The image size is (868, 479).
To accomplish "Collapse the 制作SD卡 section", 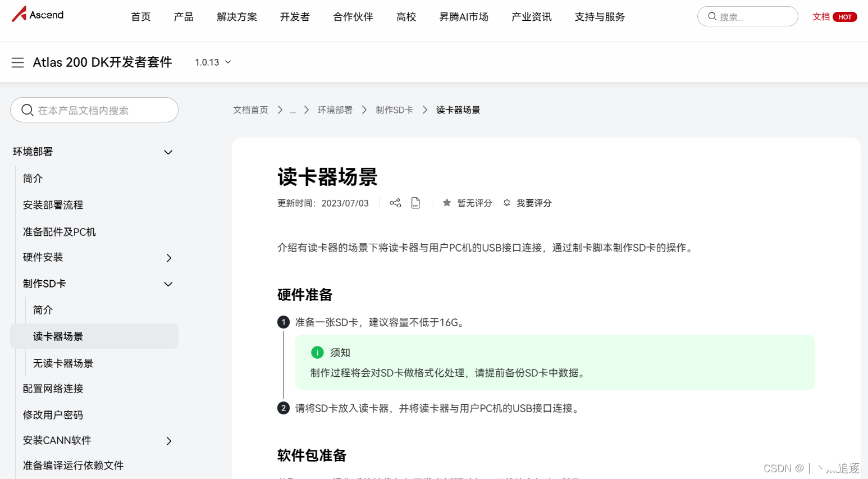I will pos(168,284).
